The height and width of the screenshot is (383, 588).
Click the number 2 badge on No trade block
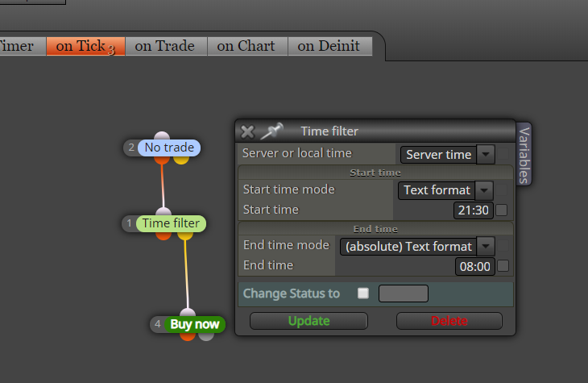131,148
